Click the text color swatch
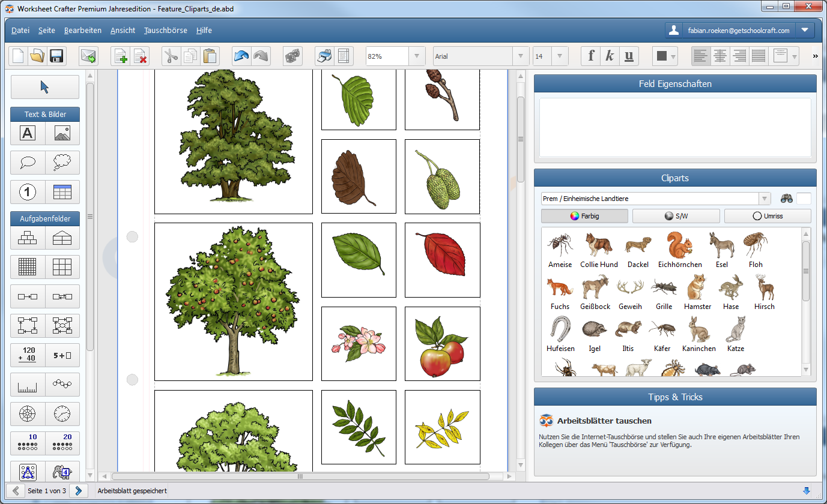This screenshot has width=827, height=504. [662, 56]
